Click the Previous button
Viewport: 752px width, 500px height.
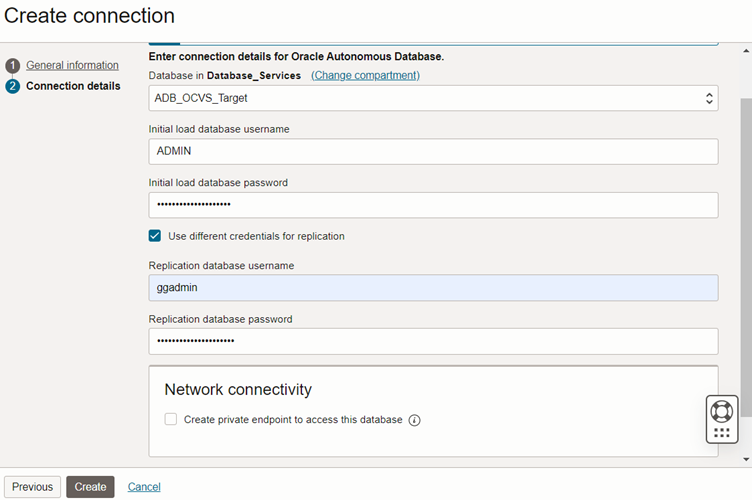pyautogui.click(x=33, y=487)
